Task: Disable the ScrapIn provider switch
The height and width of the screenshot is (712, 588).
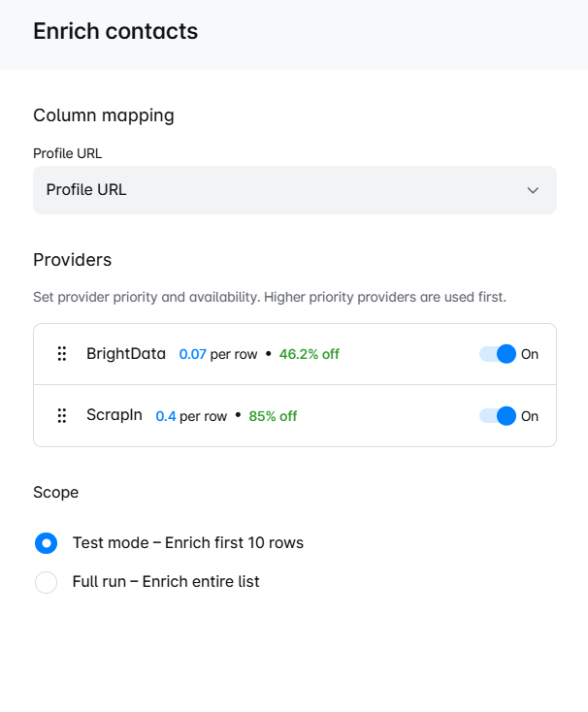Action: (498, 416)
